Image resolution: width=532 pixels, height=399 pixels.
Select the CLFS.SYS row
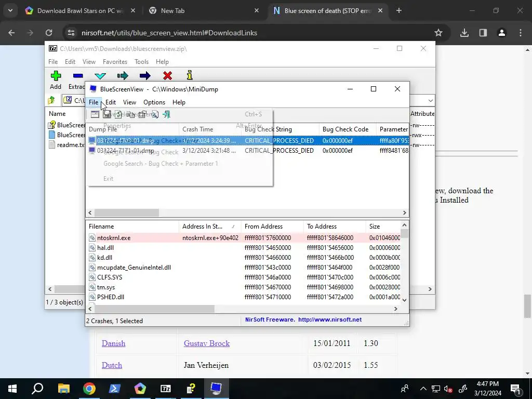[x=244, y=277]
